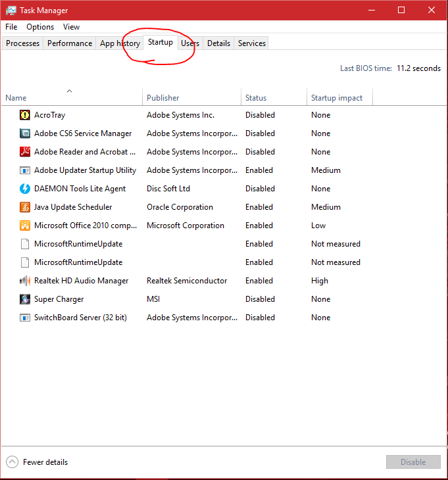This screenshot has width=448, height=480.
Task: Switch to the Details tab
Action: pos(218,43)
